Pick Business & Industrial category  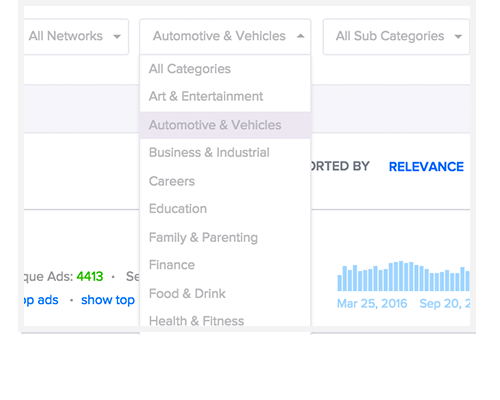pos(225,153)
